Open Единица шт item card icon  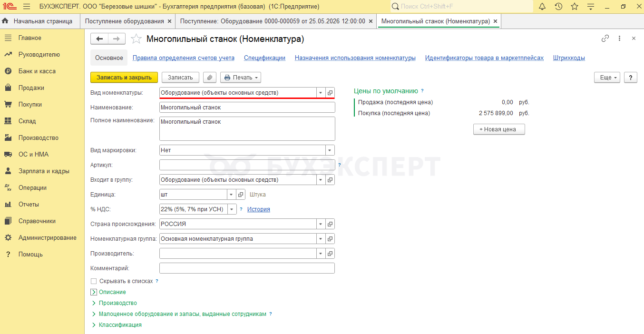click(x=241, y=195)
